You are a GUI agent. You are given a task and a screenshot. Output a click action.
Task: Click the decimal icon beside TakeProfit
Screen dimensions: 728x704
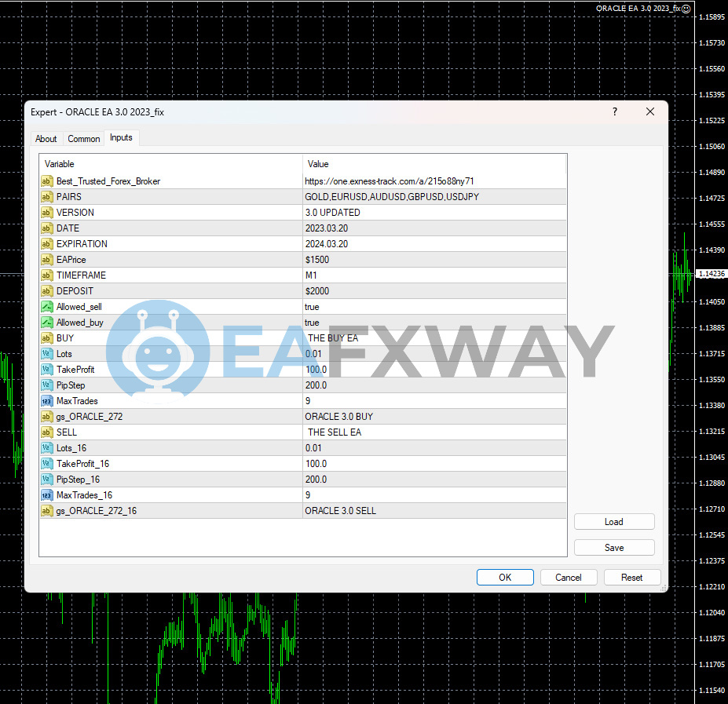point(47,370)
